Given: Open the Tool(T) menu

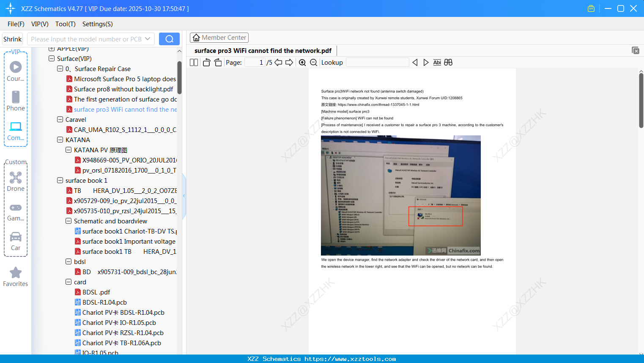Looking at the screenshot, I should 66,24.
